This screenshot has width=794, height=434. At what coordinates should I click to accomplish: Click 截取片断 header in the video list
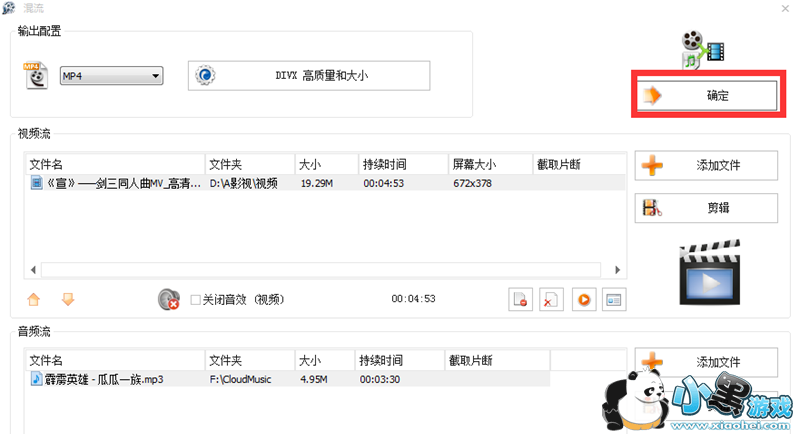tap(579, 164)
